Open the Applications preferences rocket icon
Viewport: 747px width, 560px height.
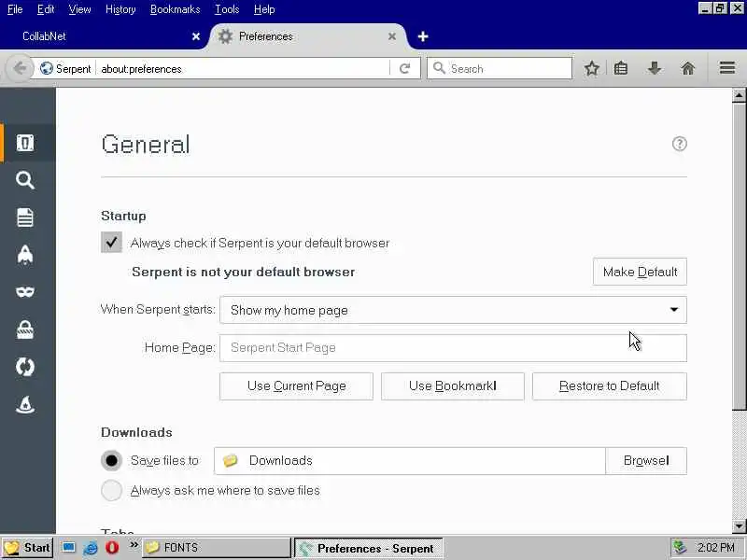point(25,254)
